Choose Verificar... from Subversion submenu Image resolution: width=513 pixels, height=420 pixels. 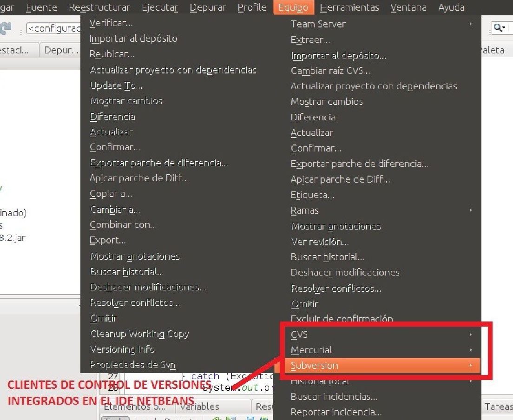click(111, 23)
